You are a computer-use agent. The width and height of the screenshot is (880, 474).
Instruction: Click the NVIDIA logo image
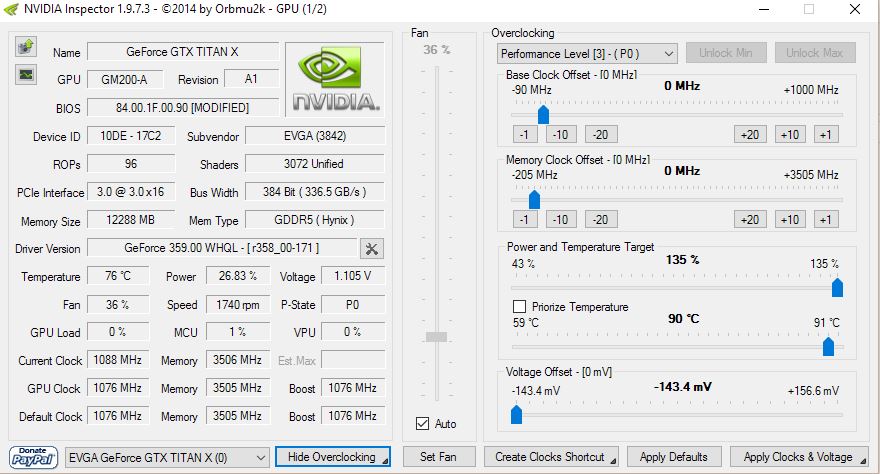click(x=335, y=79)
